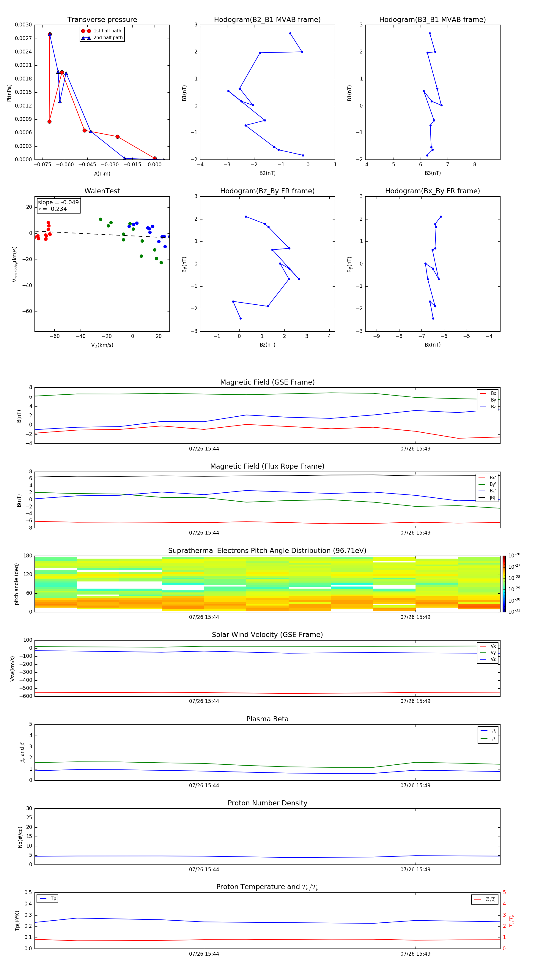Click the 'Bx(nT)' x-axis label
The image size is (535, 980).
pos(432,345)
